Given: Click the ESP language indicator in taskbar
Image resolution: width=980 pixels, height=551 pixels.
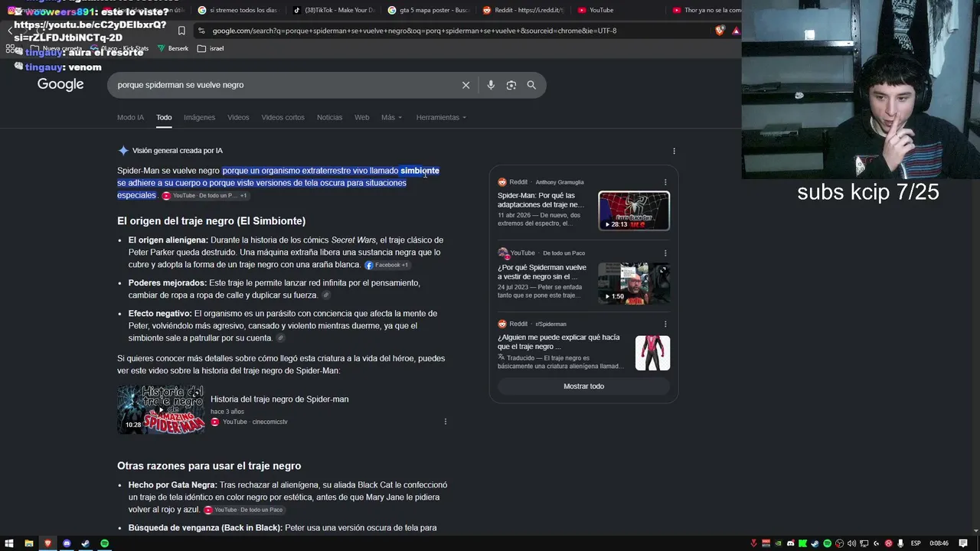Looking at the screenshot, I should (916, 543).
